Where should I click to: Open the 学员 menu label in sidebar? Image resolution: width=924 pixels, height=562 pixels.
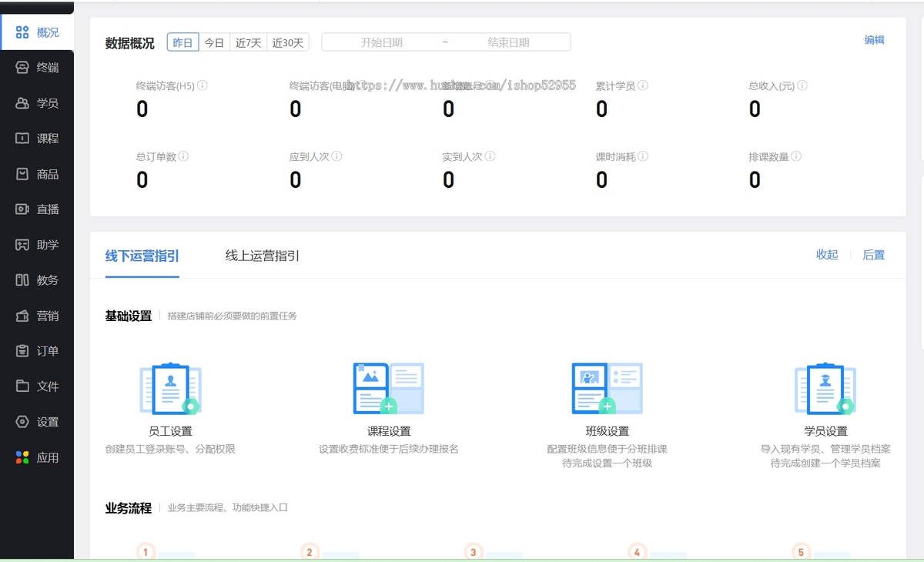click(x=48, y=103)
